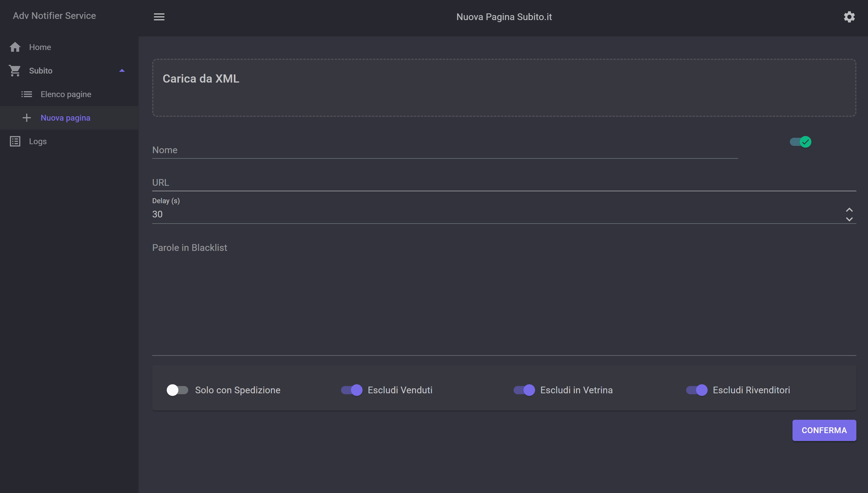Collapse the Subito menu arrow
This screenshot has width=868, height=493.
point(122,70)
